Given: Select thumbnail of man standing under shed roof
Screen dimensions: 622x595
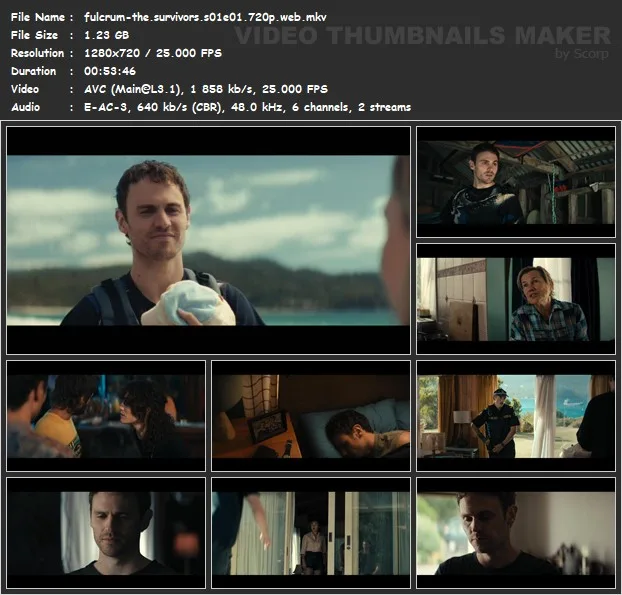Looking at the screenshot, I should click(x=516, y=182).
